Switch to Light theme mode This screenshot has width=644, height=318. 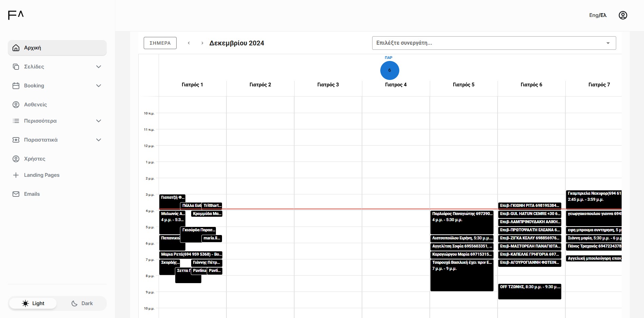(33, 303)
